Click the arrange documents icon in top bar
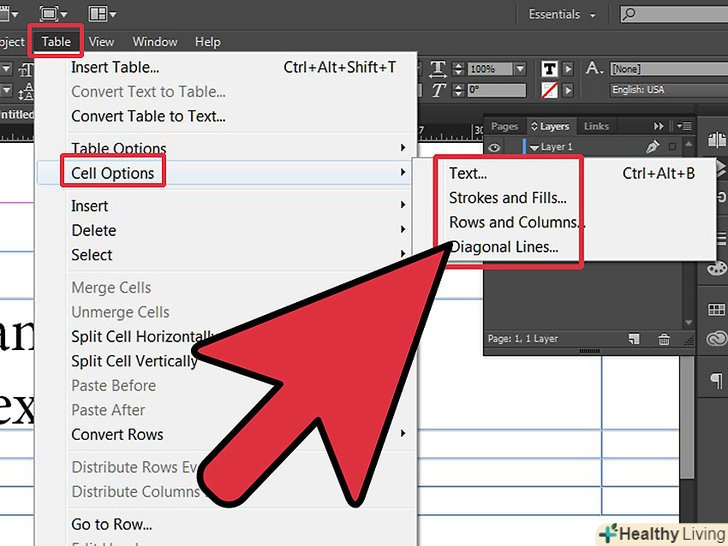This screenshot has height=546, width=728. tap(102, 14)
